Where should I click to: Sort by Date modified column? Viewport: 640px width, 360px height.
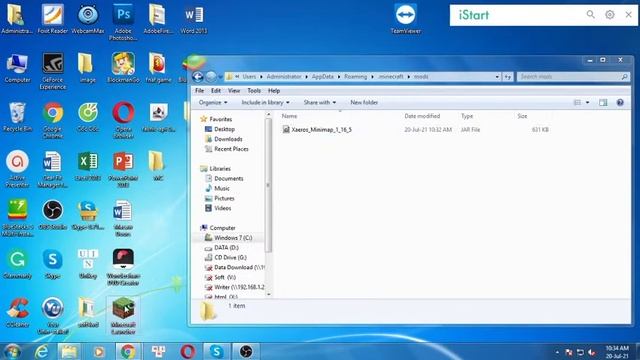pyautogui.click(x=422, y=116)
